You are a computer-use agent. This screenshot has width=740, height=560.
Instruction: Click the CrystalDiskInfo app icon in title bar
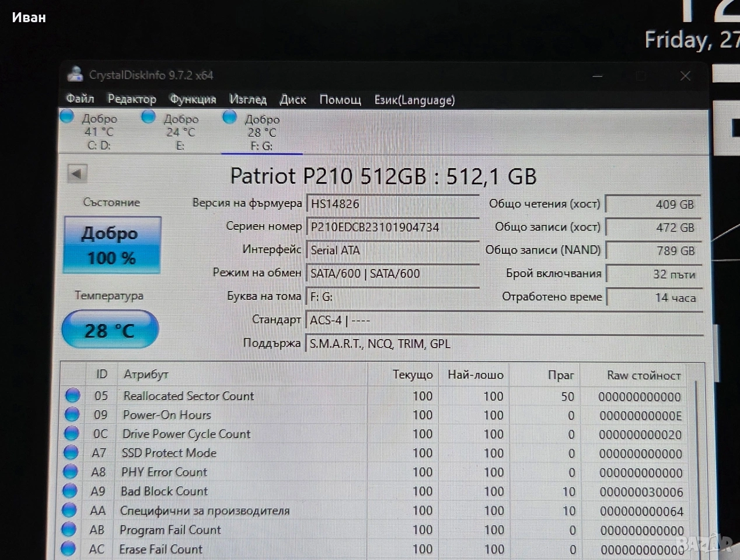coord(75,75)
